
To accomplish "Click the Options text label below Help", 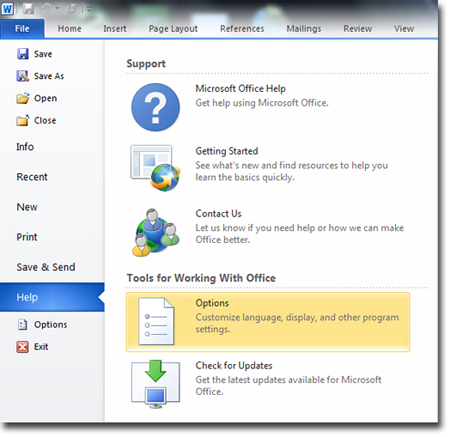I will 50,325.
